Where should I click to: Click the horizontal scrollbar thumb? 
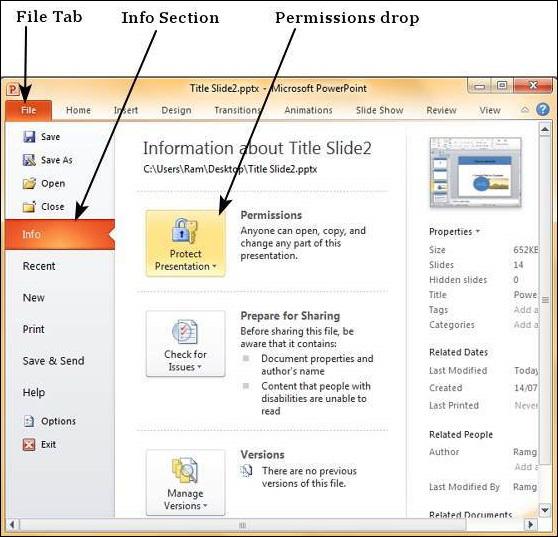point(243,525)
